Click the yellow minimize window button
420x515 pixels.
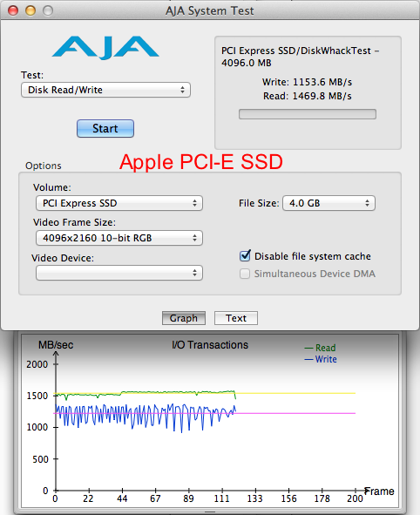click(30, 10)
